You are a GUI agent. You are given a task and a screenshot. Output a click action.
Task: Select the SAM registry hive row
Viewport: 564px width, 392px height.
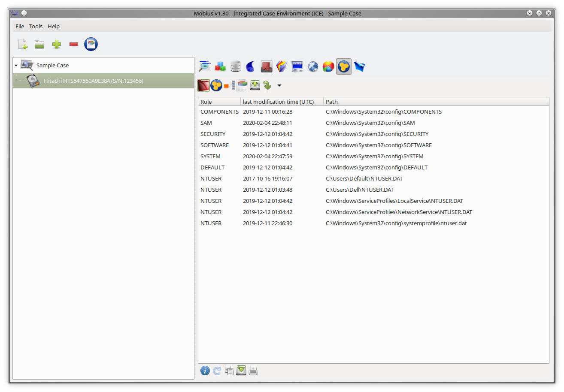[206, 123]
